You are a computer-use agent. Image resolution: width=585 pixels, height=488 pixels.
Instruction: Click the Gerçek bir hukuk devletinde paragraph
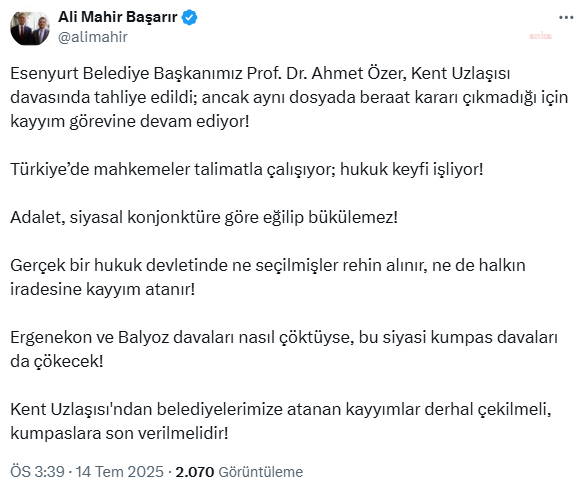pos(268,277)
